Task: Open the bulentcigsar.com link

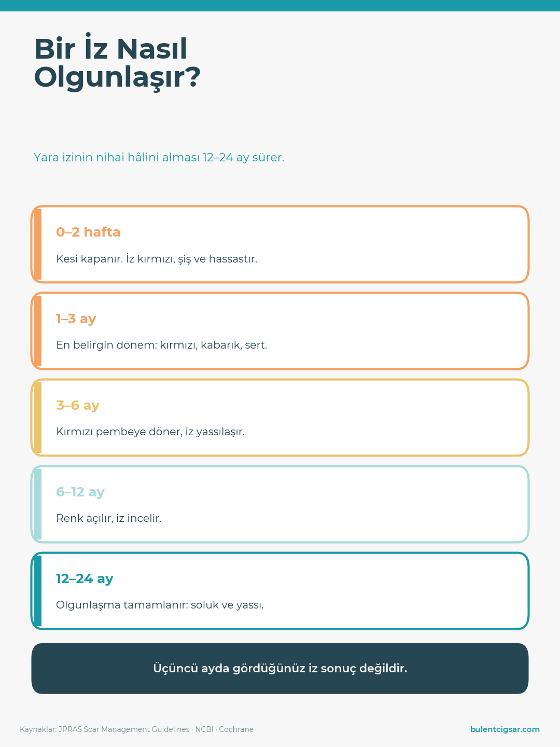Action: tap(505, 729)
